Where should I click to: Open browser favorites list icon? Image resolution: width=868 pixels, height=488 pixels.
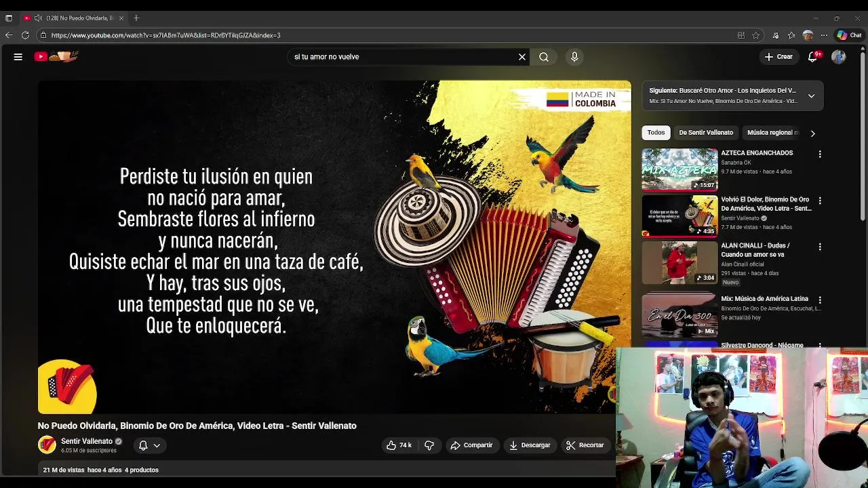click(791, 35)
